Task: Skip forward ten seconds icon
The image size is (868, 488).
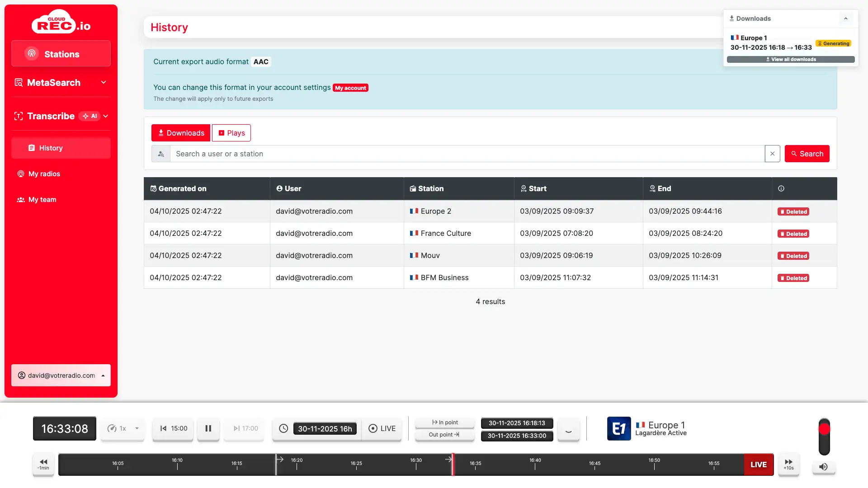Action: coord(788,464)
